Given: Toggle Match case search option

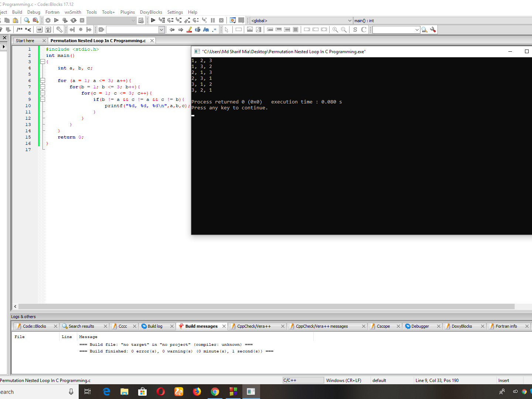Looking at the screenshot, I should [x=206, y=30].
